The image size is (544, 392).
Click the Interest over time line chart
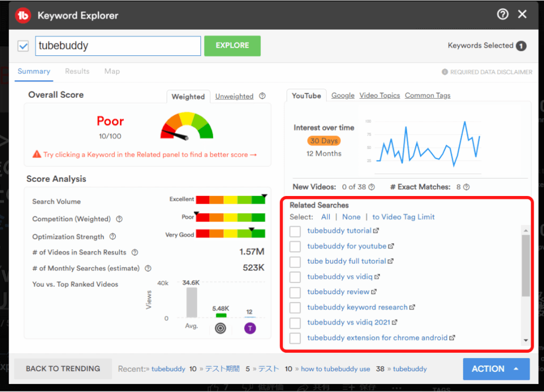pyautogui.click(x=428, y=144)
